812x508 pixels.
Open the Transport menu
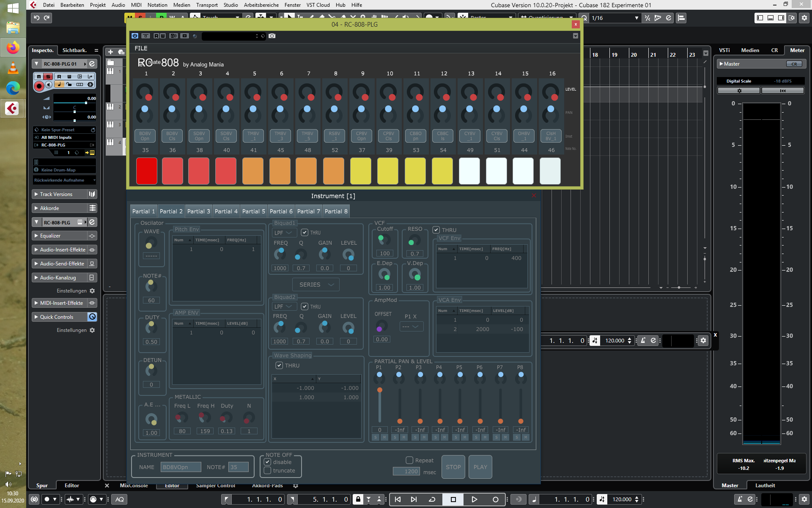[x=206, y=5]
